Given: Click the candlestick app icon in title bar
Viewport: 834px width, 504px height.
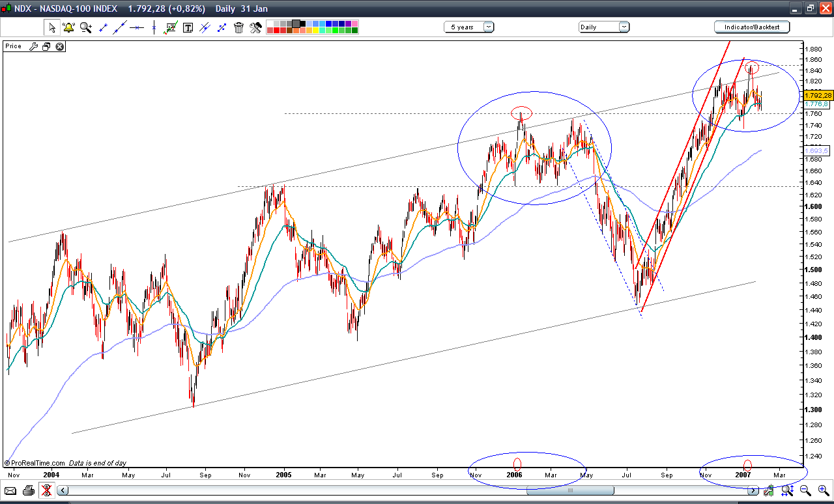Looking at the screenshot, I should (7, 8).
